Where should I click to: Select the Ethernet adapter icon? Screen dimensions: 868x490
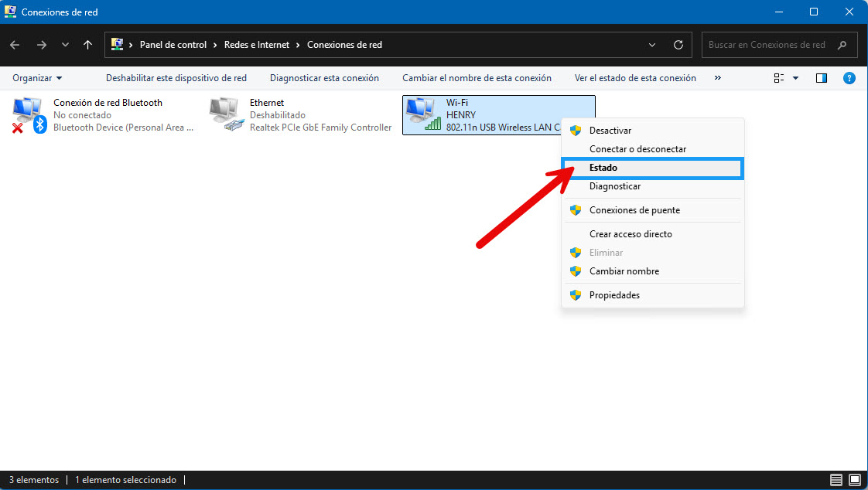[x=226, y=114]
